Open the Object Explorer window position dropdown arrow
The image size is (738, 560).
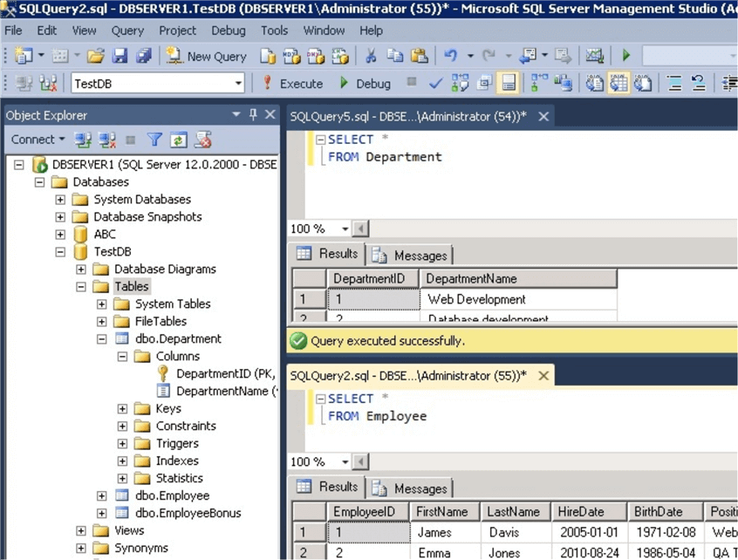tap(236, 114)
